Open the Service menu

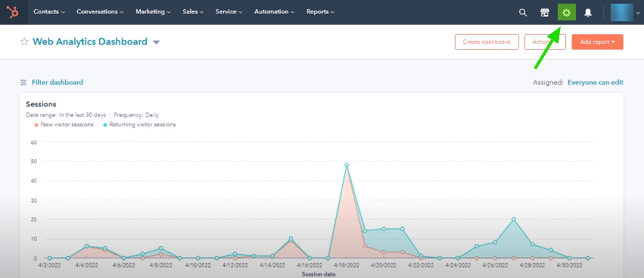(229, 12)
